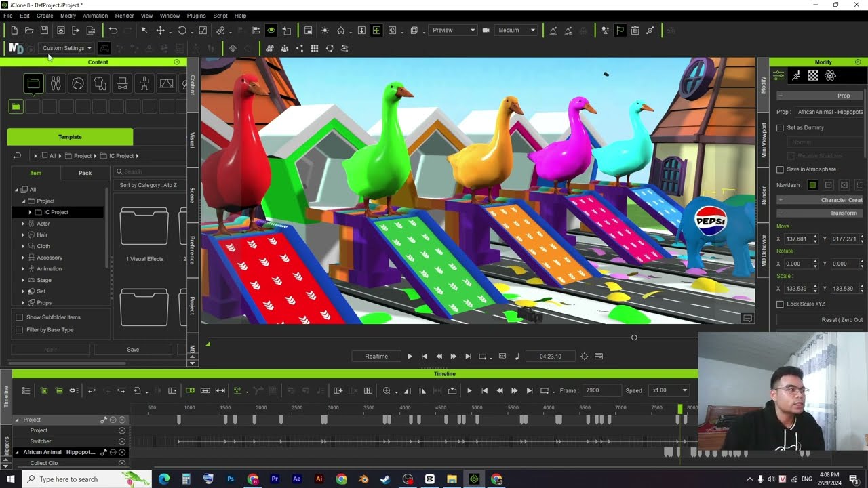
Task: Open the atom physics icon in the Modify panel
Action: (x=830, y=76)
